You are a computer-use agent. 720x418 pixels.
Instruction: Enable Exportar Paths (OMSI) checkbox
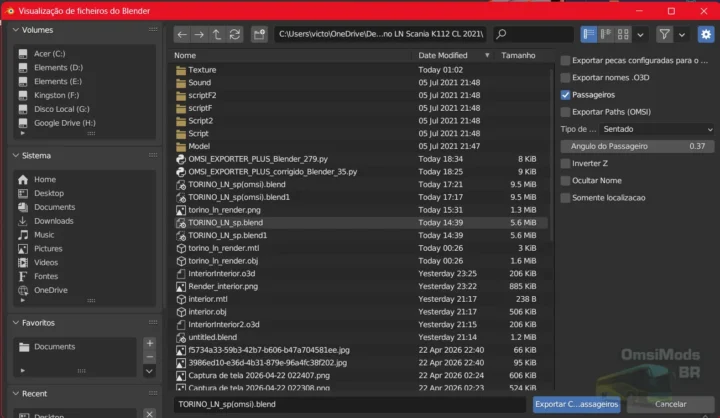566,112
